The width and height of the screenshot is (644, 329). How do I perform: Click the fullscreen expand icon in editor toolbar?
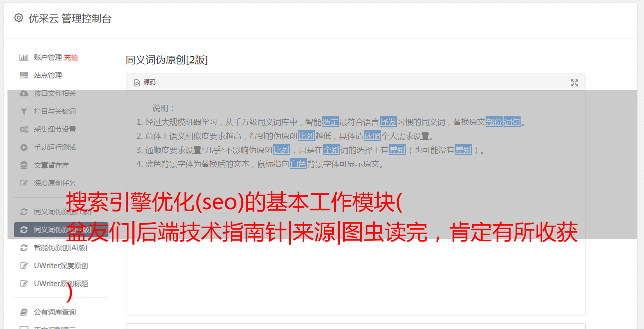[575, 83]
